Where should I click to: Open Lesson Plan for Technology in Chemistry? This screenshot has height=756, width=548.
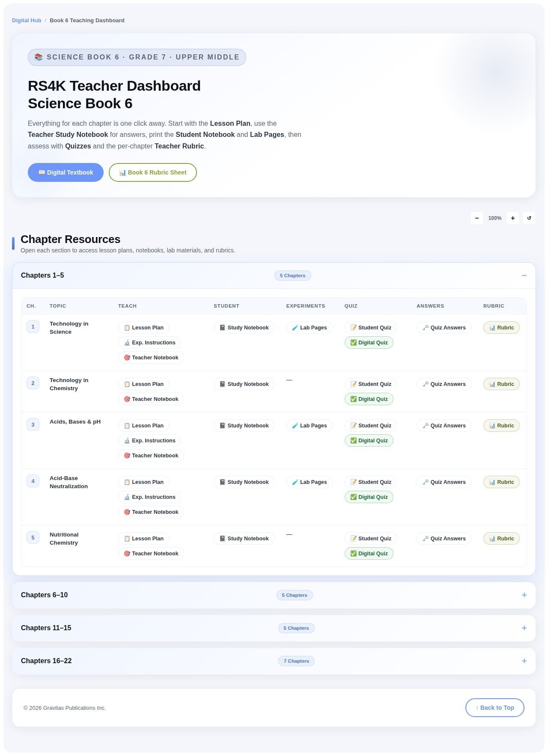(x=143, y=384)
